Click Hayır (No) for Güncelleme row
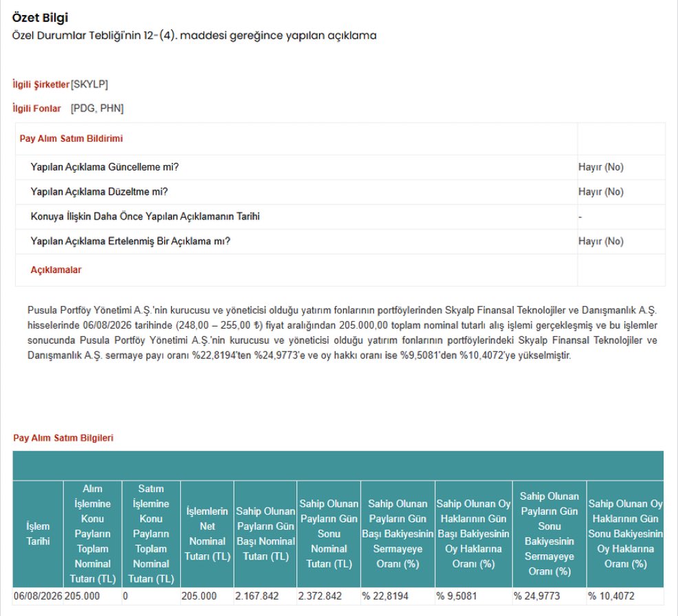 click(x=600, y=167)
